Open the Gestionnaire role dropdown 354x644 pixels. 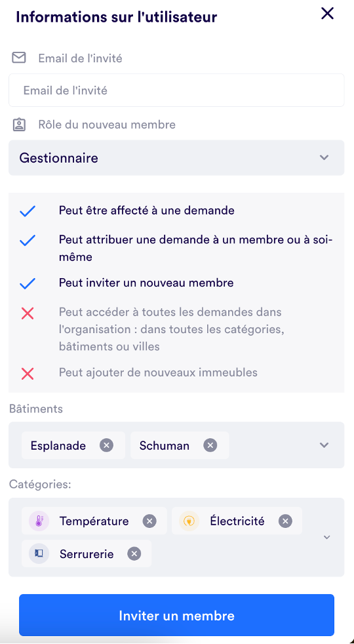pos(176,157)
